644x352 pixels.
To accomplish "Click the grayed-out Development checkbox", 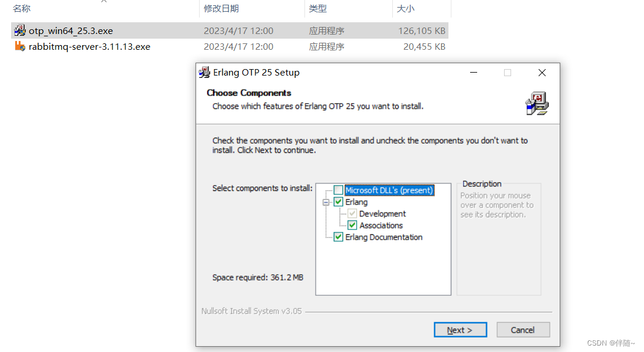I will coord(351,213).
